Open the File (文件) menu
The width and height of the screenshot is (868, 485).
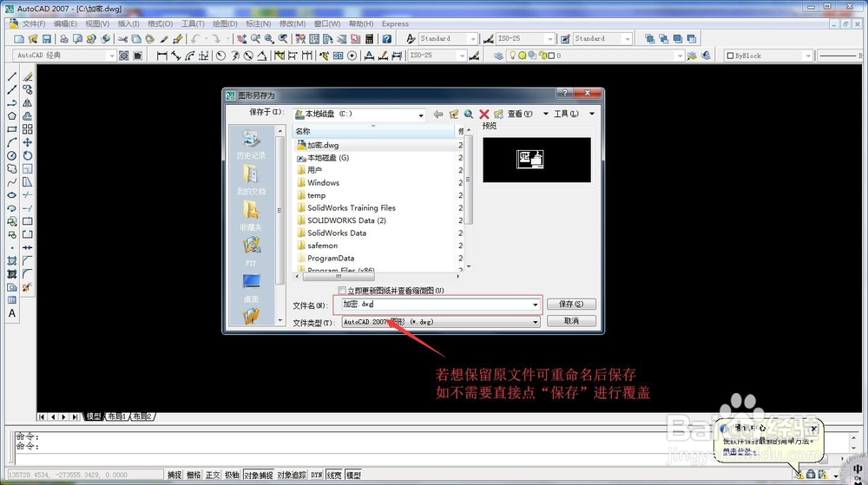click(34, 23)
